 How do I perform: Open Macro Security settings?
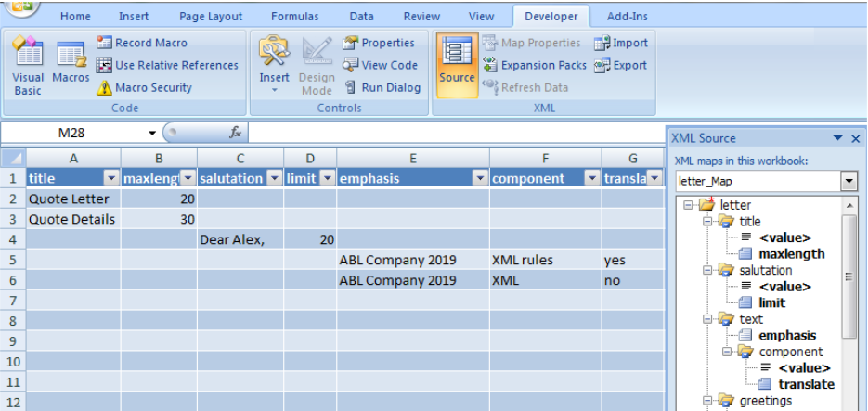tap(144, 87)
